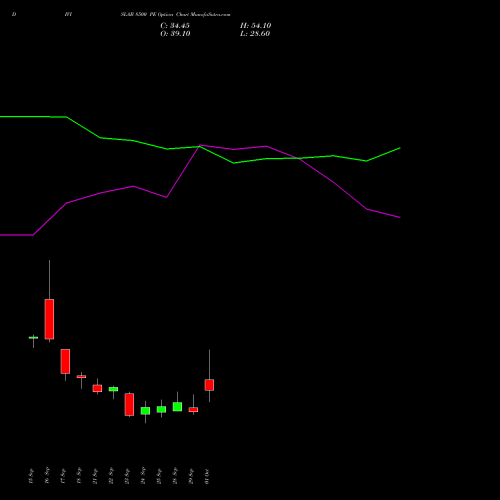Select the 28 Sep date label
Screen dimensions: 500x500
pyautogui.click(x=175, y=476)
